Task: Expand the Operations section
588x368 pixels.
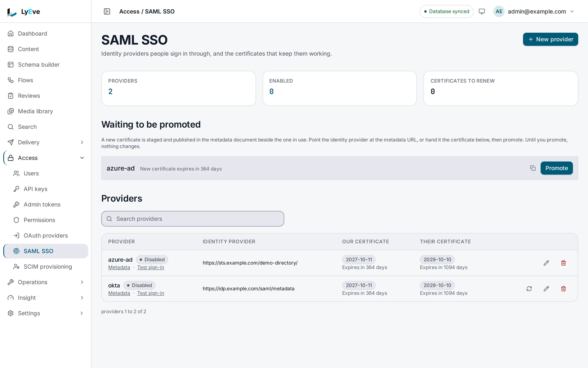Action: click(46, 282)
